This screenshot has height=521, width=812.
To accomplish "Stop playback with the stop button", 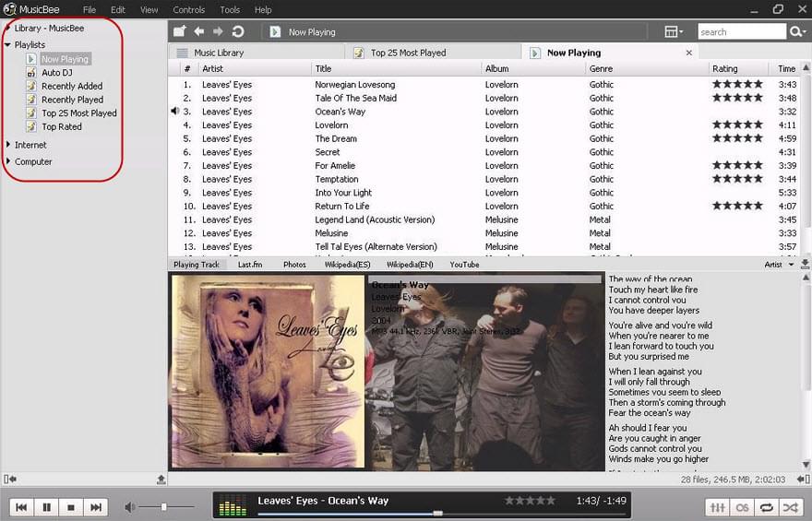I will point(71,507).
